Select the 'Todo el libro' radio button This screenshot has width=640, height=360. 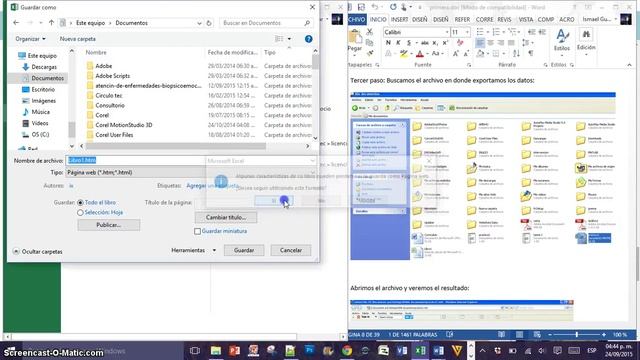80,202
